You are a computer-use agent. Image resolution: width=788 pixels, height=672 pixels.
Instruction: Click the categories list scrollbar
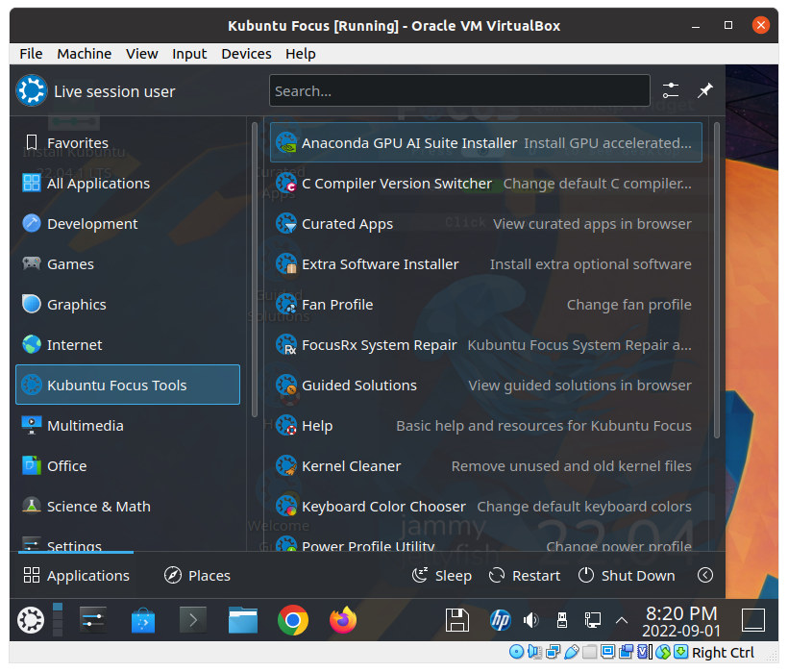point(255,270)
